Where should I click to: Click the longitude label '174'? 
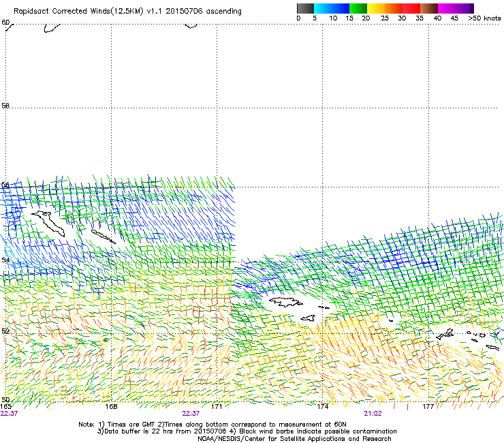[323, 406]
